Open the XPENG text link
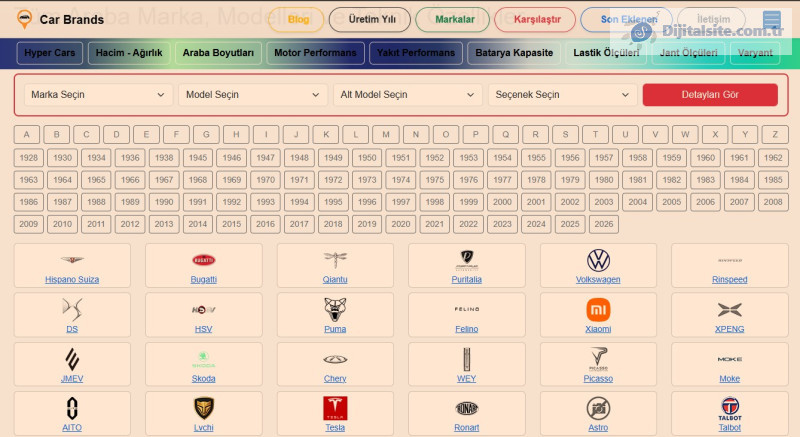The height and width of the screenshot is (437, 800). pos(730,329)
